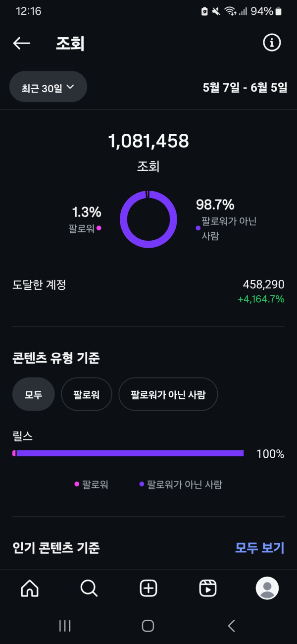297x644 pixels.
Task: Open the Search magnifier icon
Action: pos(89,588)
